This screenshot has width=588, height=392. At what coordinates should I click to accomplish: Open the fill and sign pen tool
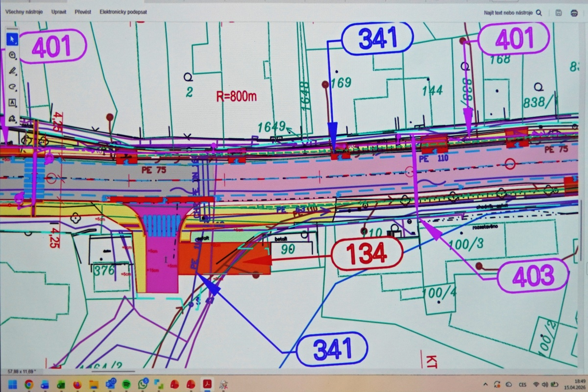12,119
